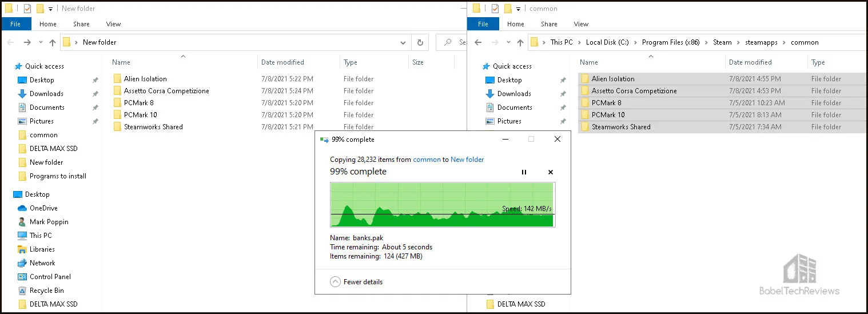Screen dimensions: 868x314
Task: Cancel the copy with the X button
Action: click(x=551, y=172)
